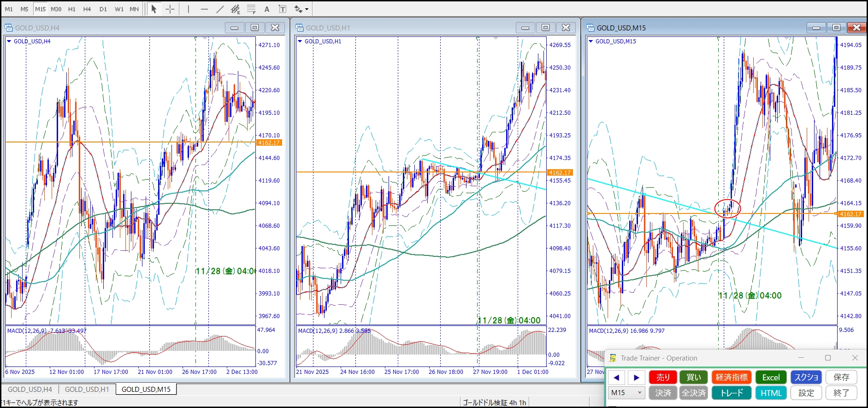Expand the arrows objects dropdown in toolbar
This screenshot has width=868, height=408.
click(x=307, y=9)
